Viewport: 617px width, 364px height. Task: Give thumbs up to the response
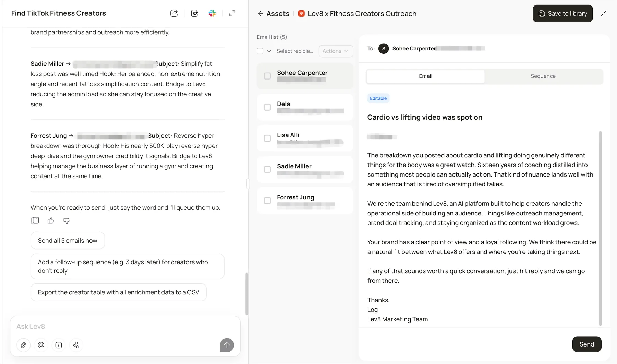(51, 220)
